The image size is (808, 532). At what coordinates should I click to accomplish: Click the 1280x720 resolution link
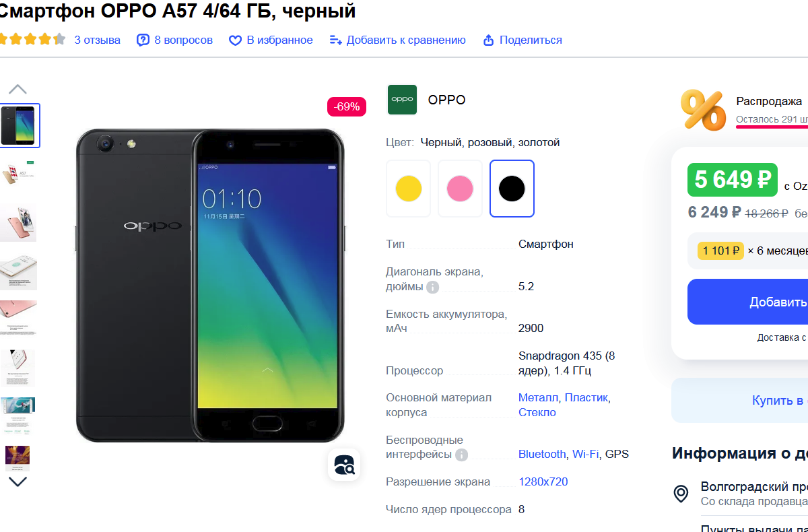click(x=543, y=482)
